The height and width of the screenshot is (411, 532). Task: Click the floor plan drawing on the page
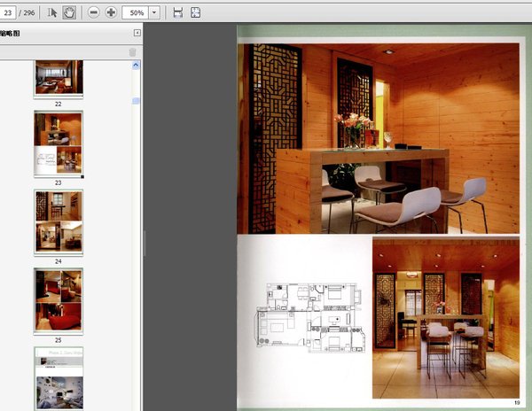click(x=310, y=317)
